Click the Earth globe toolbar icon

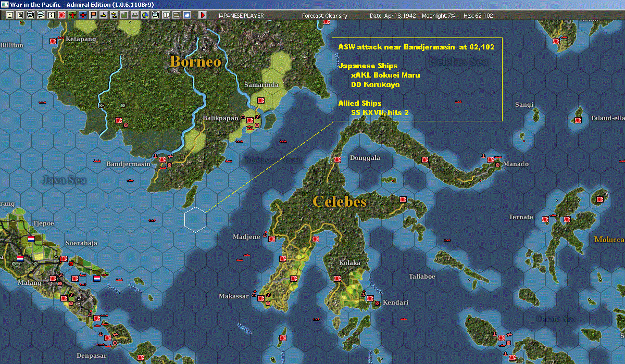click(x=145, y=15)
